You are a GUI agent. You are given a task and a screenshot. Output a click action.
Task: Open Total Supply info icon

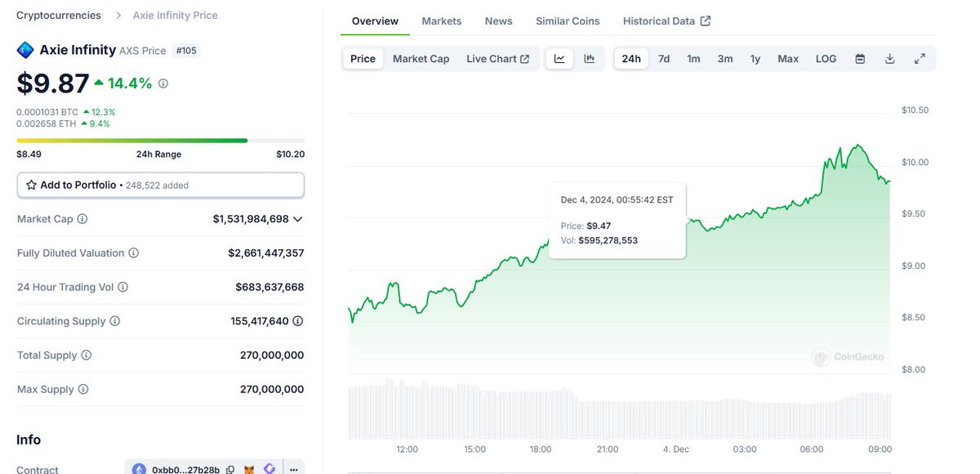pos(87,355)
